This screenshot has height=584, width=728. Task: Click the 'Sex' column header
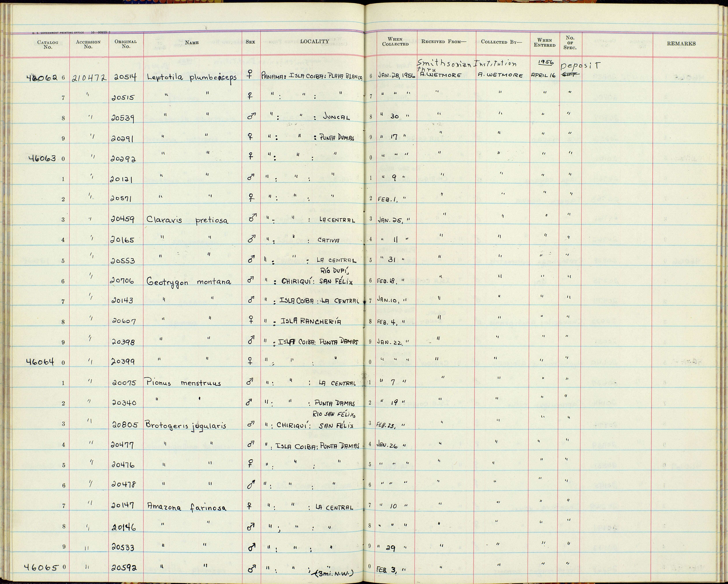[x=250, y=42]
